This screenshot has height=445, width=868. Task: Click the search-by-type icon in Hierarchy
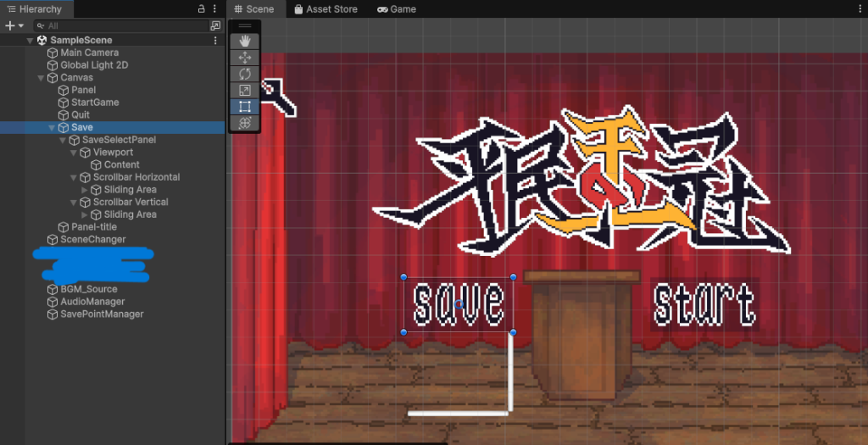pyautogui.click(x=215, y=25)
